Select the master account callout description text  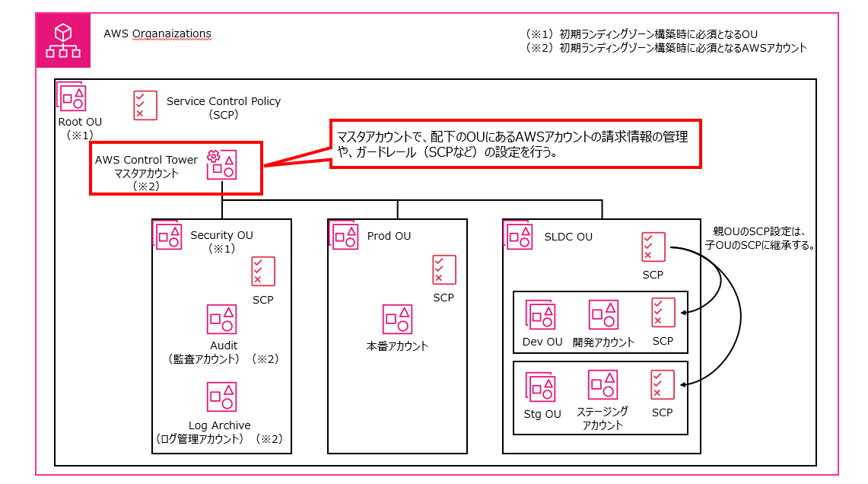(513, 144)
